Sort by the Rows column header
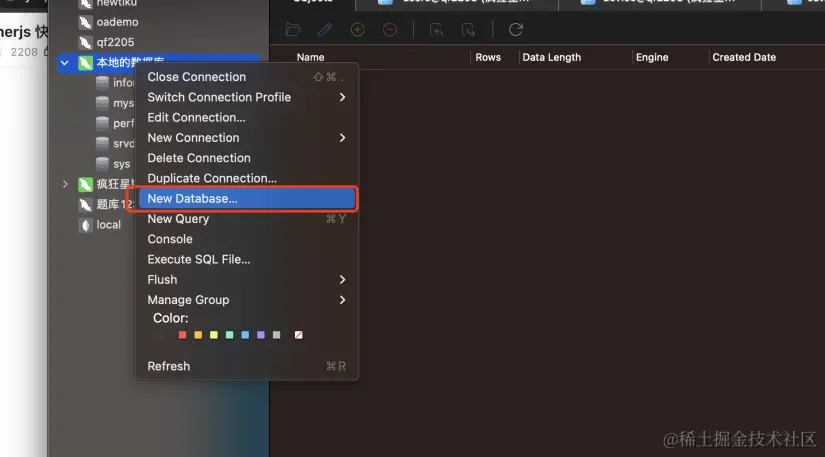 coord(488,57)
